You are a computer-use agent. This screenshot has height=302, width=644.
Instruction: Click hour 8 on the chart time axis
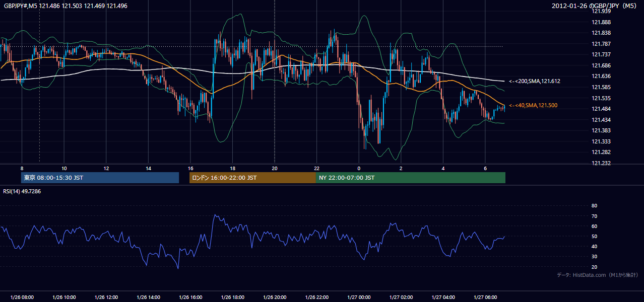coord(22,168)
